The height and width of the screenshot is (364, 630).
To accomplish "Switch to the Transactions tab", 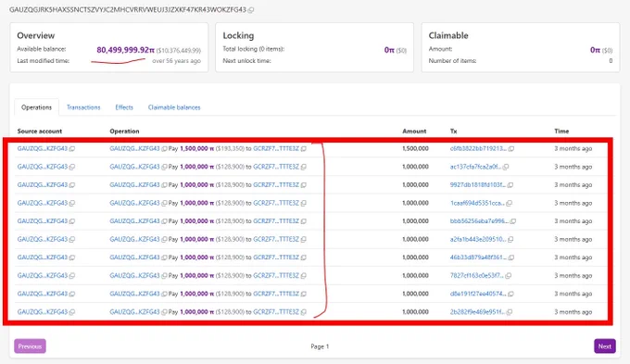I will (83, 107).
